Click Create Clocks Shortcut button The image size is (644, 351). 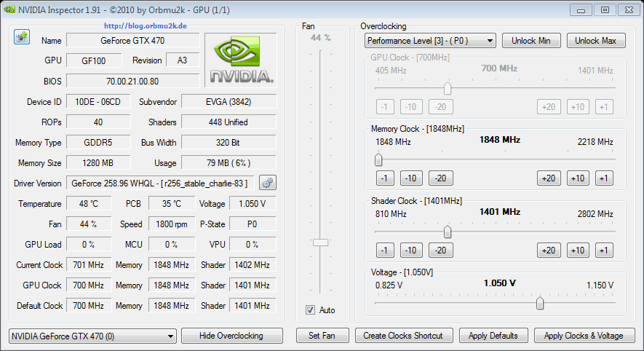[x=403, y=336]
